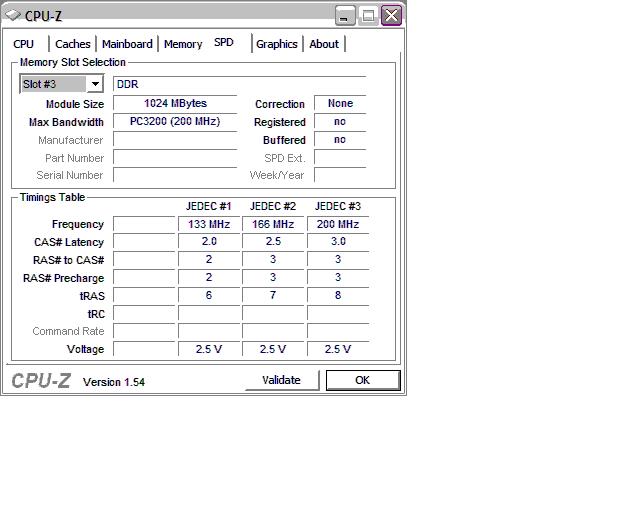
Task: Click the empty Part Number field
Action: [x=175, y=158]
